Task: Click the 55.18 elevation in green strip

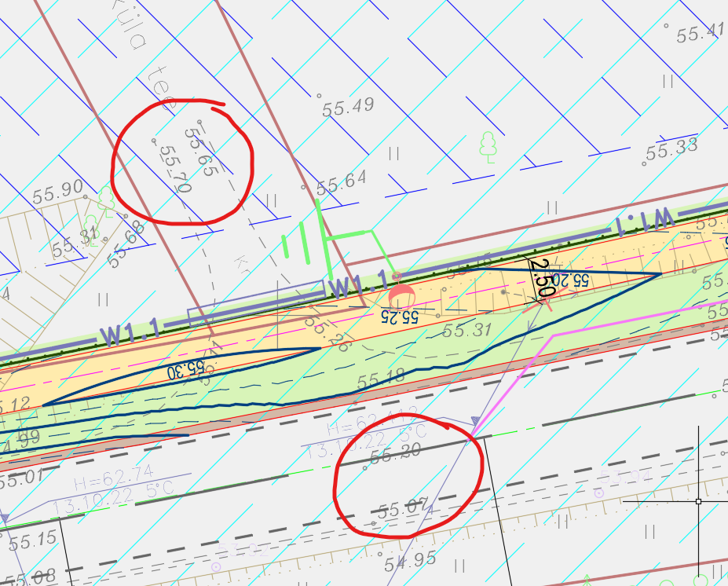Action: [381, 379]
